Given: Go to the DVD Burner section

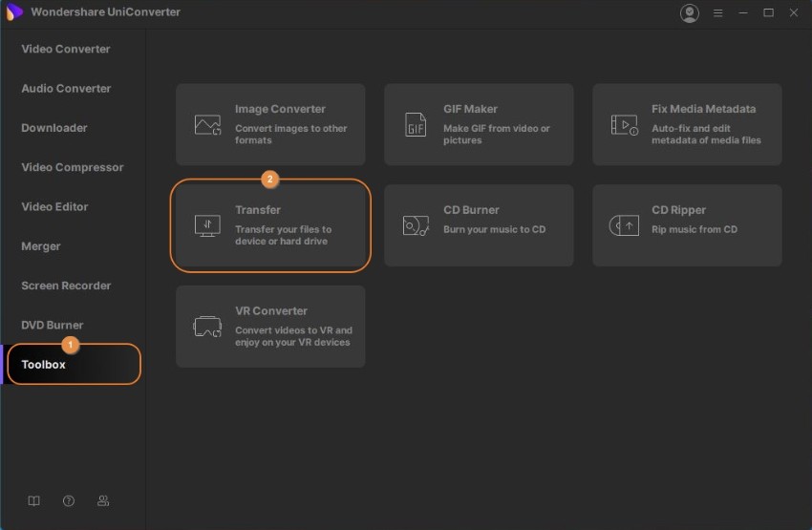Looking at the screenshot, I should [53, 325].
